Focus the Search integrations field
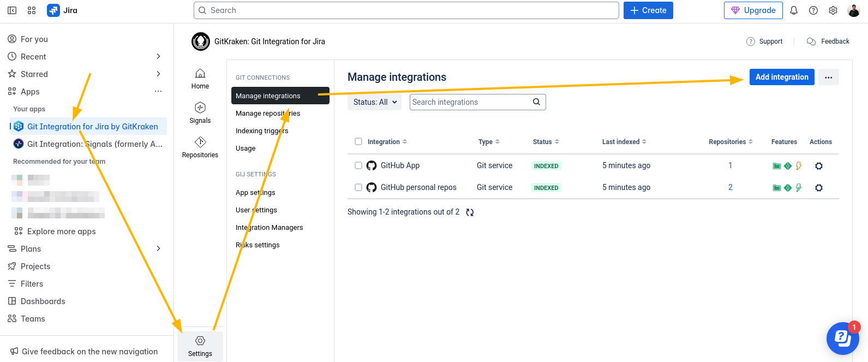Image resolution: width=868 pixels, height=362 pixels. [x=478, y=102]
